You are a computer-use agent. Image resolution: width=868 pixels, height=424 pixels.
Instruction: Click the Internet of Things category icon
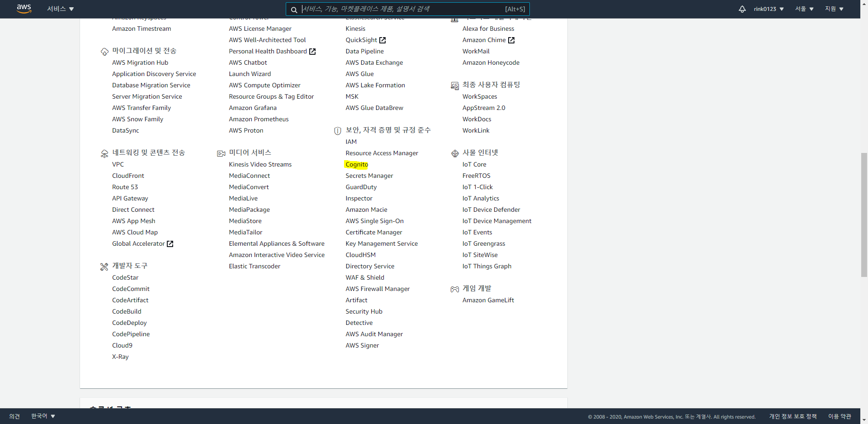[x=455, y=153]
